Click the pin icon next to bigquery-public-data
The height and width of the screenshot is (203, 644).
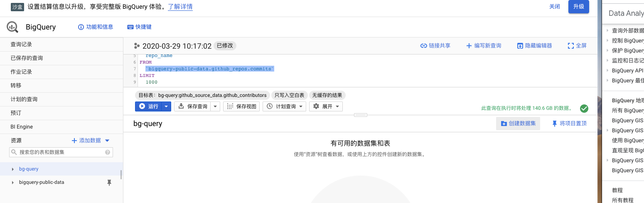pyautogui.click(x=109, y=183)
